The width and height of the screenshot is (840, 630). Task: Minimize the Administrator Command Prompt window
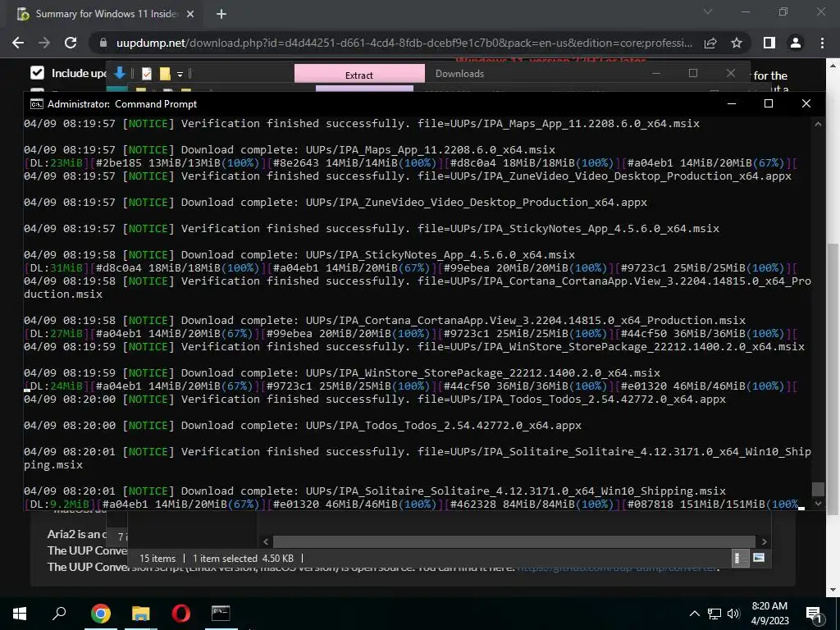(x=732, y=103)
